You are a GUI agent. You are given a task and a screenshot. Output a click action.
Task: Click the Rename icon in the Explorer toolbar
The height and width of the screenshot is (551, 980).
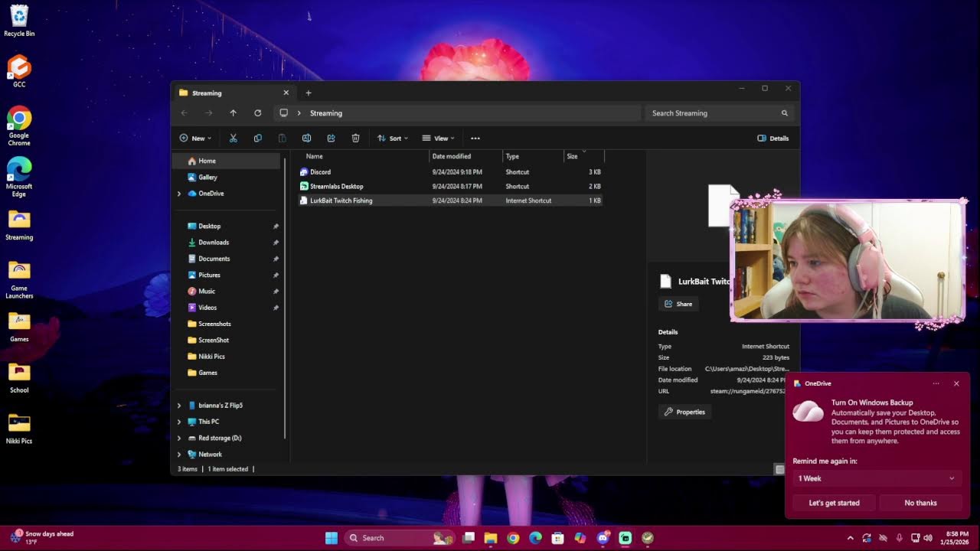[x=306, y=139]
